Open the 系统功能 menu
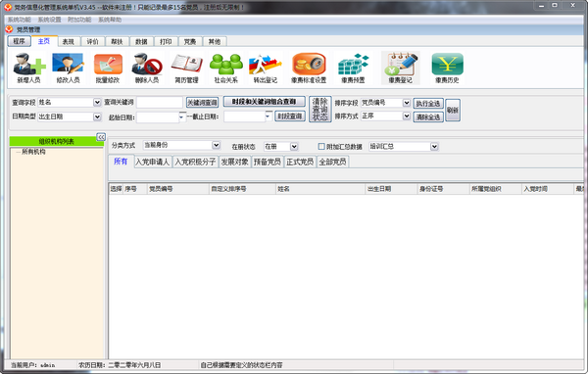 (x=20, y=20)
